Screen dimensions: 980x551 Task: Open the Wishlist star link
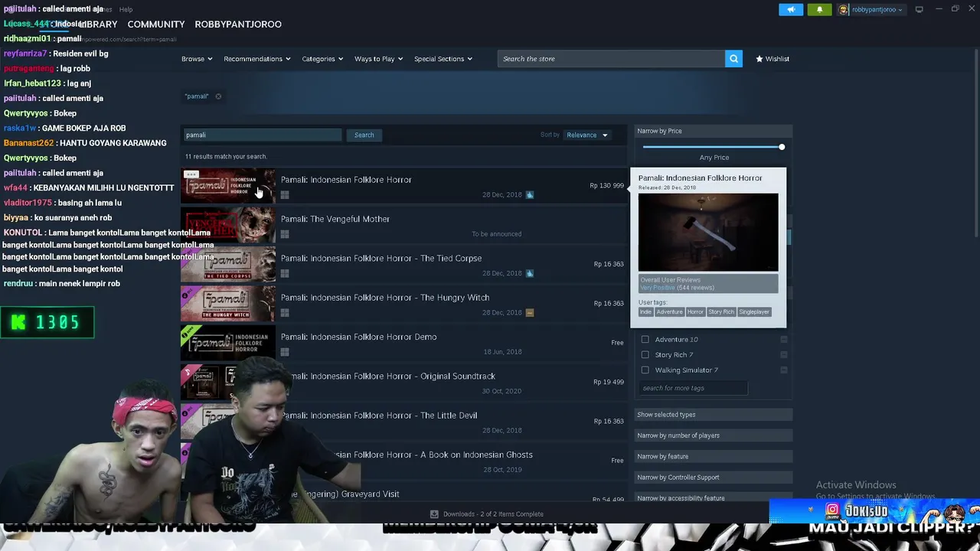(x=772, y=59)
